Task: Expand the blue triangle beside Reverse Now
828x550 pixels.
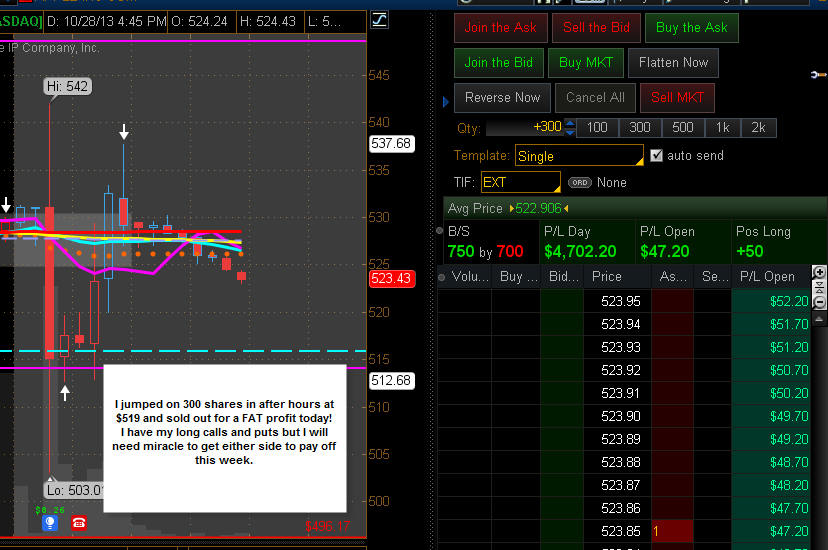Action: pyautogui.click(x=446, y=101)
